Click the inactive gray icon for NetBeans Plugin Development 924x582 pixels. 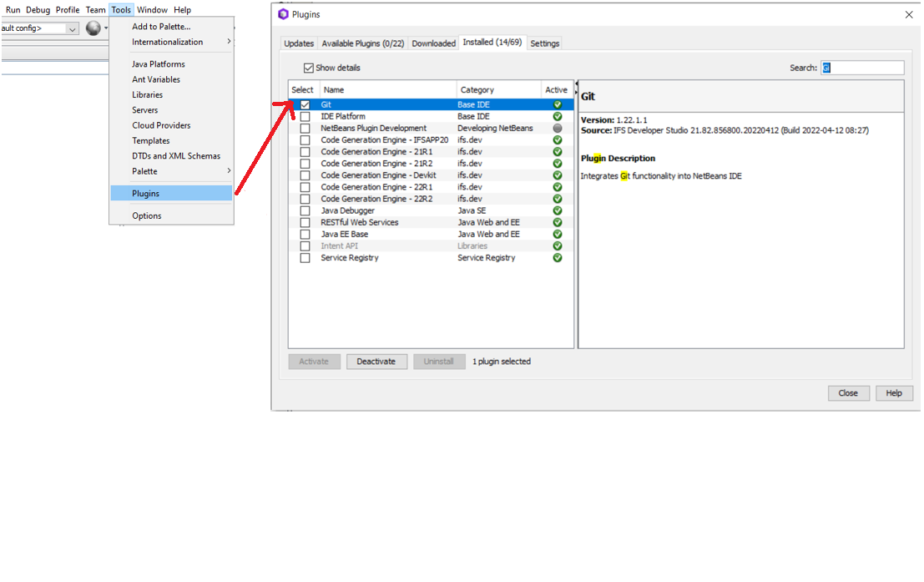pyautogui.click(x=557, y=128)
